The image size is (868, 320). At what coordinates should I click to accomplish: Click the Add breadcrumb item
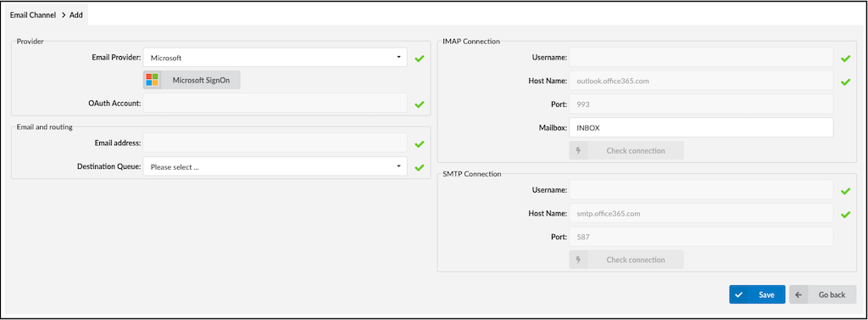click(x=75, y=15)
